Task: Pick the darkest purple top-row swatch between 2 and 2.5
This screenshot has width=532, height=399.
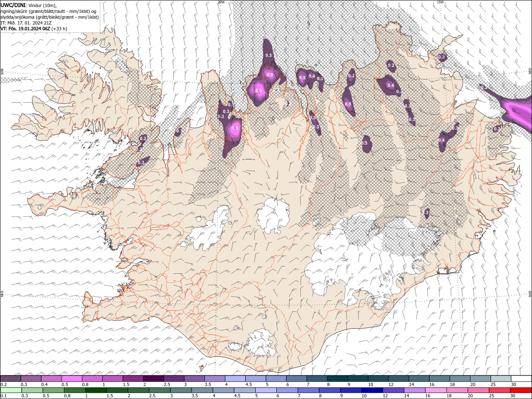Action: (x=153, y=379)
